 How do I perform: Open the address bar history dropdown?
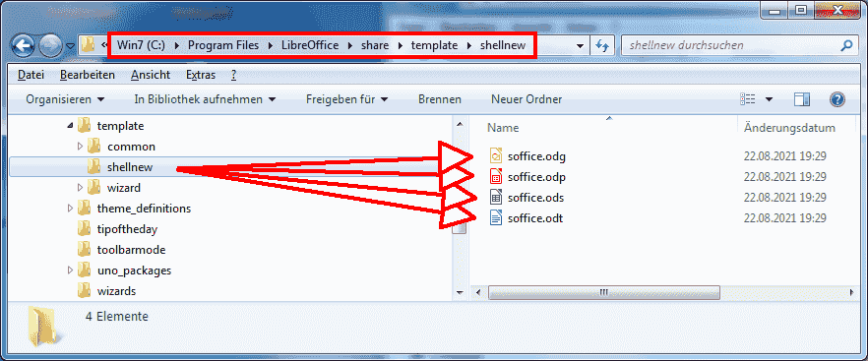coord(580,46)
